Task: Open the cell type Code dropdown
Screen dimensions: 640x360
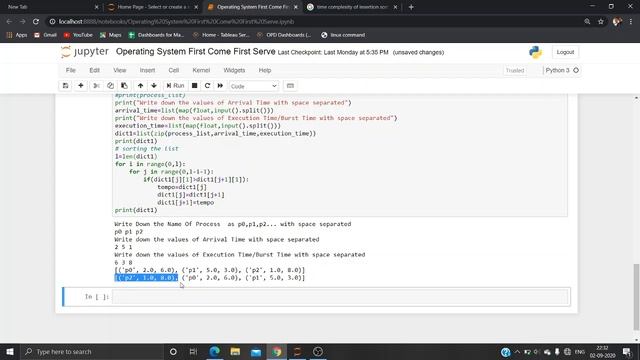Action: tap(253, 86)
